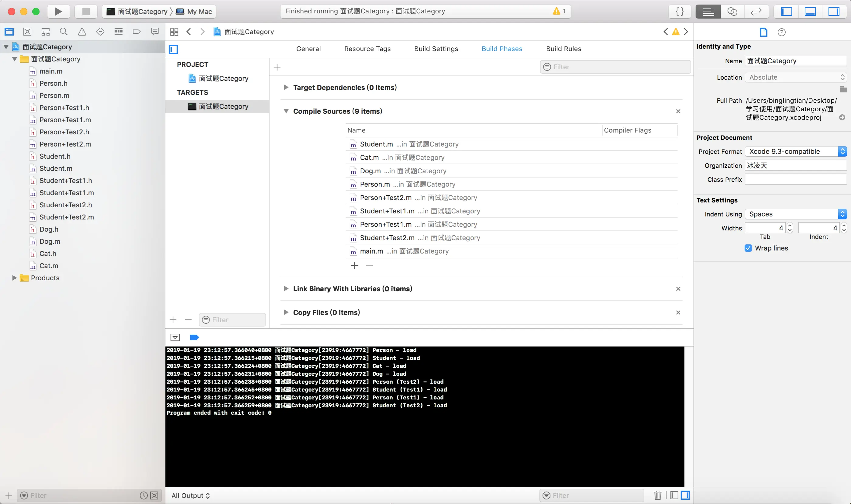Screen dimensions: 851x504
Task: Increment the Tab width stepper
Action: (x=790, y=226)
